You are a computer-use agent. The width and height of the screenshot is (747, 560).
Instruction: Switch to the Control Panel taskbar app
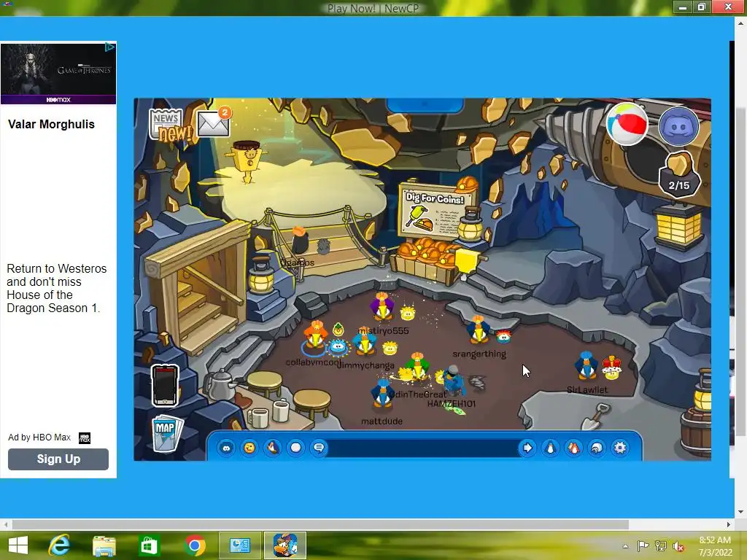[239, 545]
